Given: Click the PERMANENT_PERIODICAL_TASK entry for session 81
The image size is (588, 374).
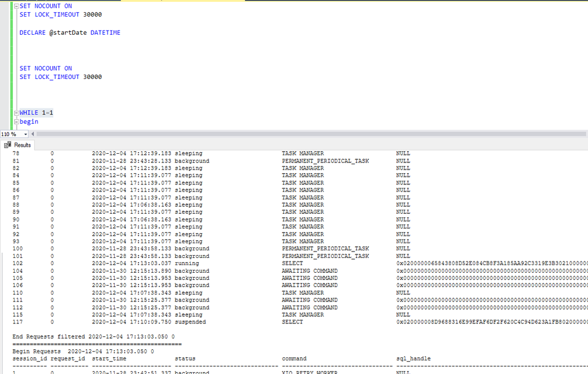Looking at the screenshot, I should coord(325,161).
